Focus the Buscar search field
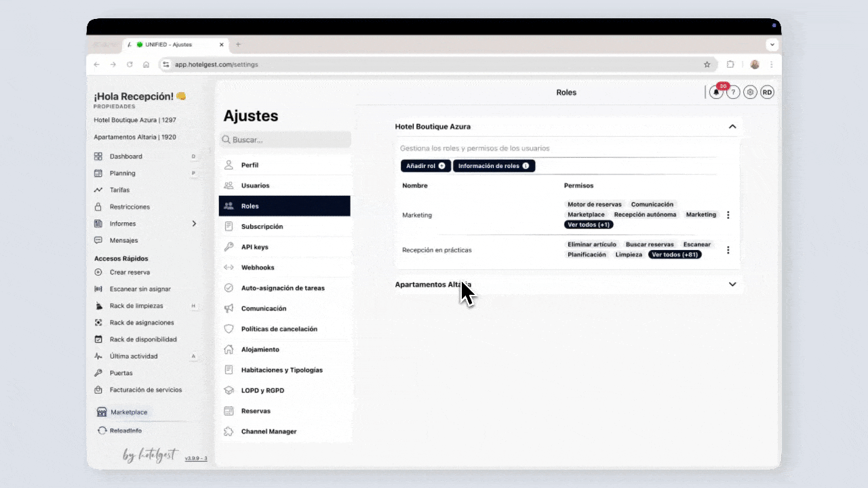This screenshot has width=868, height=488. (288, 140)
